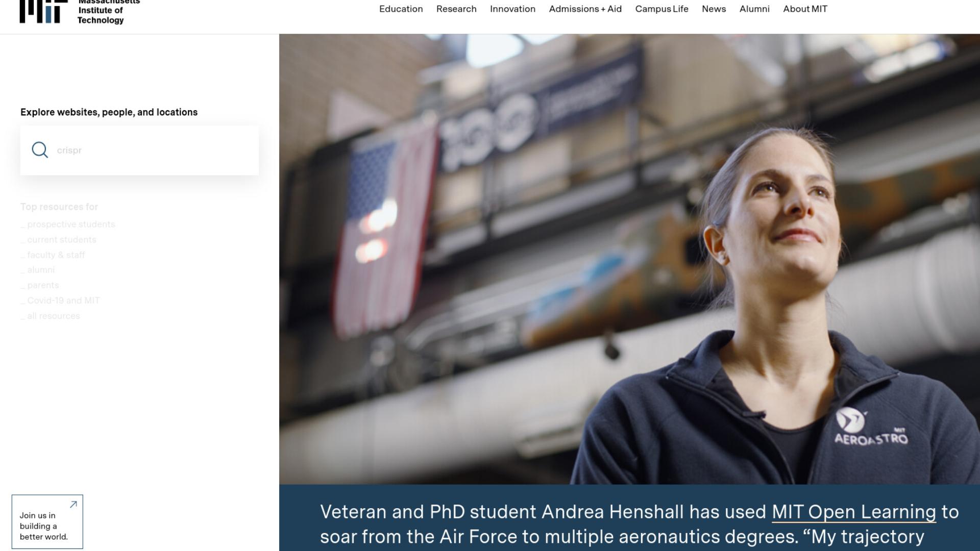Follow the MIT Open Learning link
The width and height of the screenshot is (980, 551).
(854, 512)
